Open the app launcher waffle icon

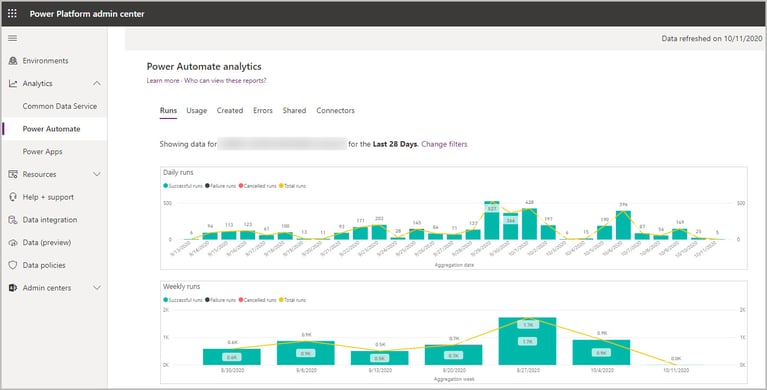tap(12, 13)
